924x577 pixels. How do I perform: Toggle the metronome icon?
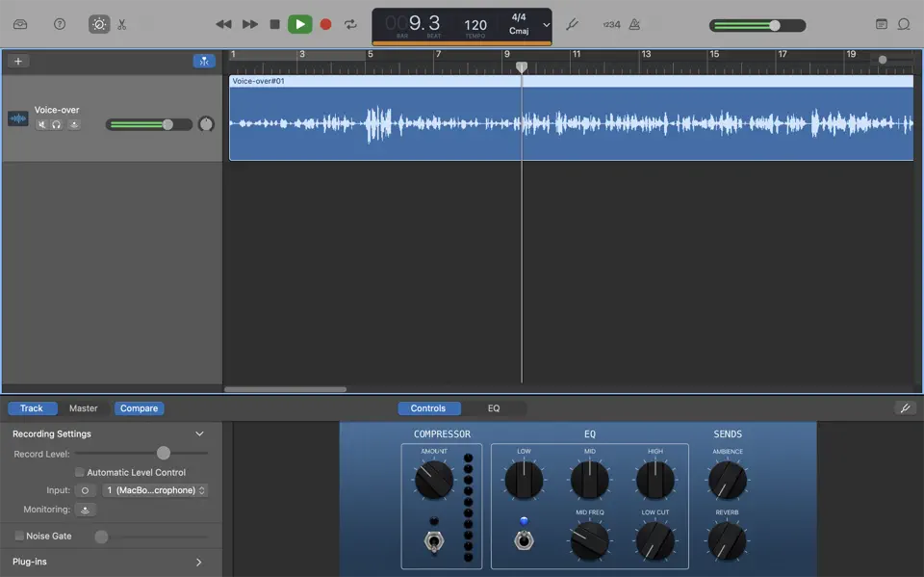(632, 24)
